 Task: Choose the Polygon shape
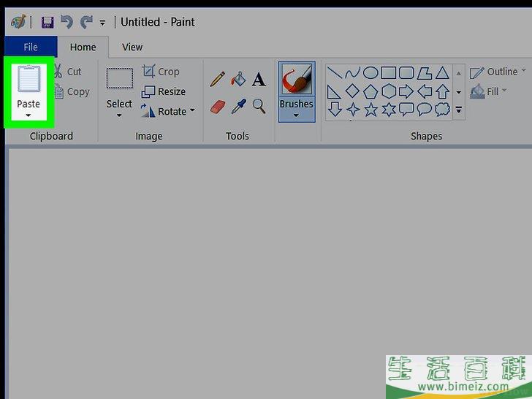pyautogui.click(x=424, y=73)
